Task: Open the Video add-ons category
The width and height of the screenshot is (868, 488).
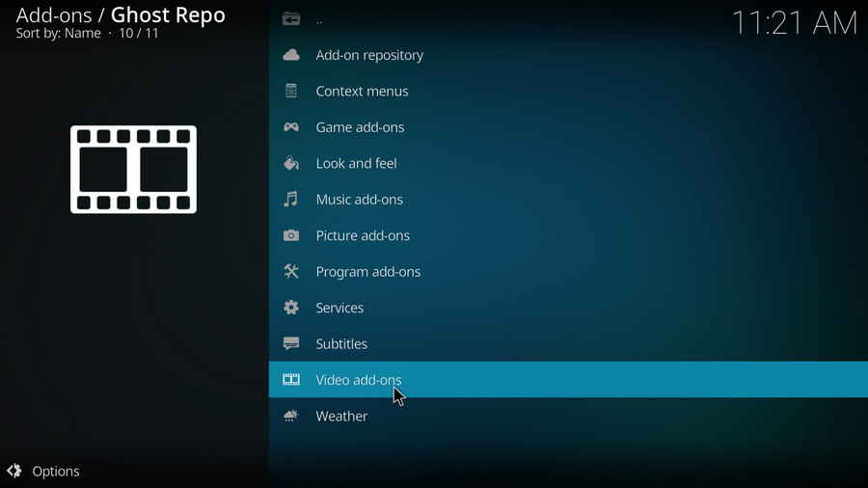Action: click(359, 380)
